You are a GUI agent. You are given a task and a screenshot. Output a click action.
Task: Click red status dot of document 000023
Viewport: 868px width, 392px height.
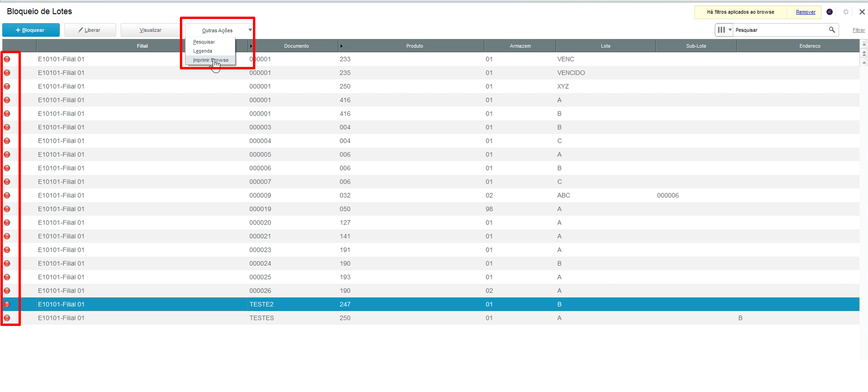tap(7, 250)
